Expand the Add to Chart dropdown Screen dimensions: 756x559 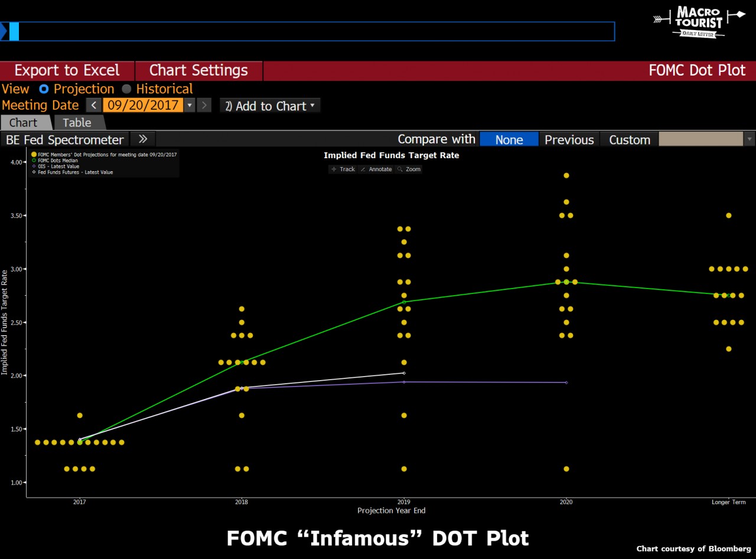point(270,106)
